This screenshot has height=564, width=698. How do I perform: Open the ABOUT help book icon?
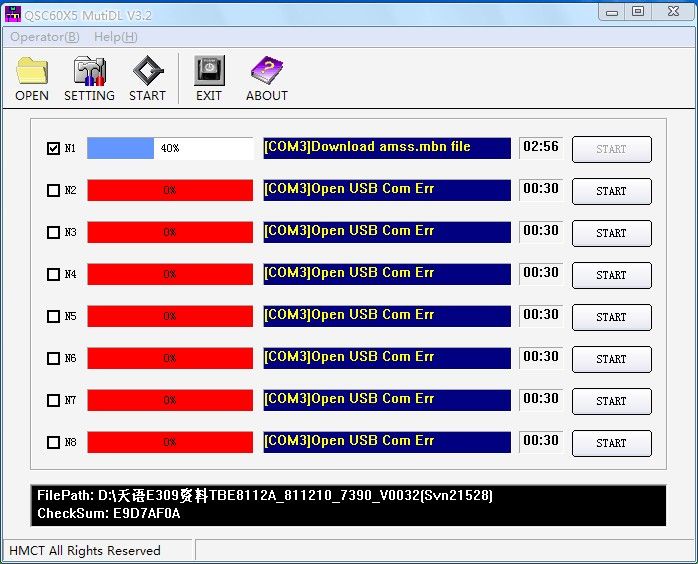click(x=267, y=73)
